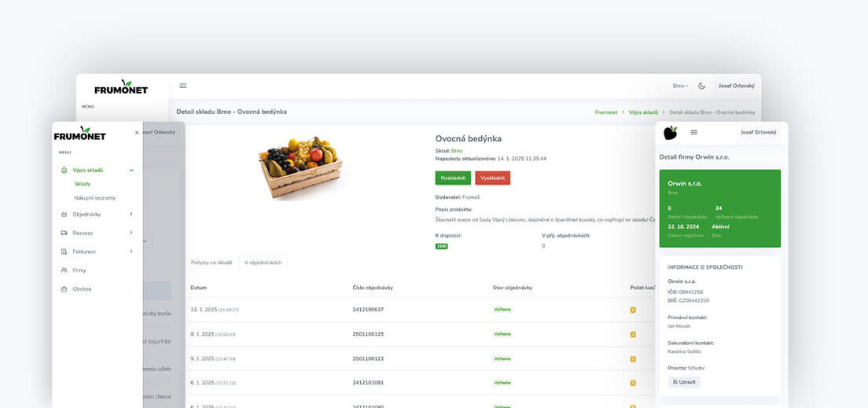Image resolution: width=868 pixels, height=408 pixels.
Task: Close the mobile sidebar with the X
Action: [137, 133]
